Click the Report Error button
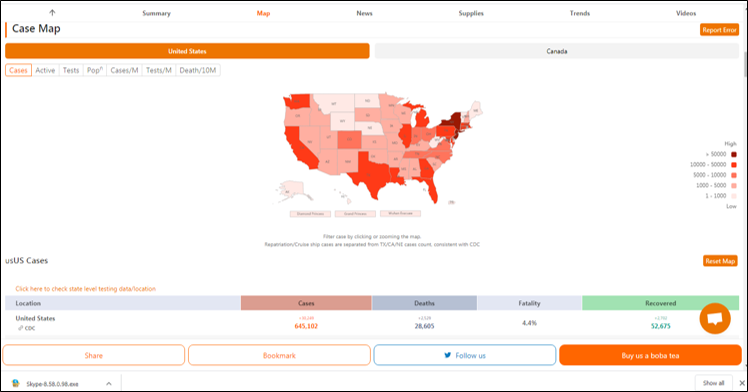Viewport: 748px width, 392px height. 719,30
